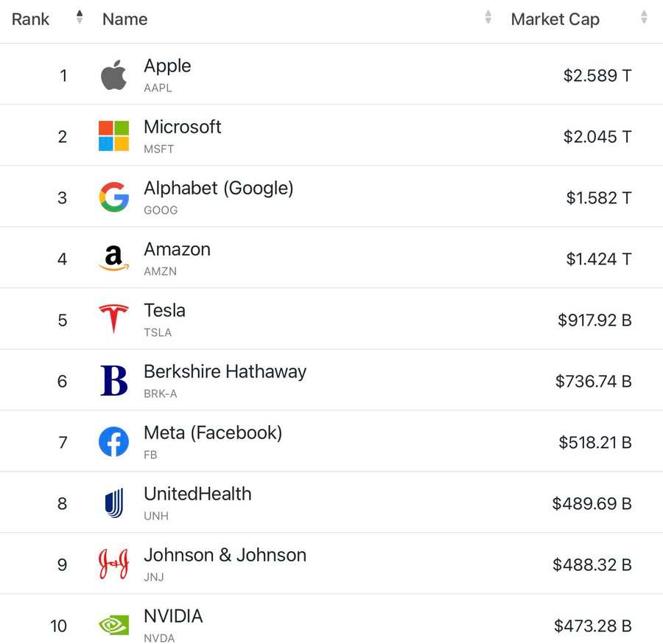The height and width of the screenshot is (644, 663).
Task: Click the Apple logo icon
Action: pos(113,75)
